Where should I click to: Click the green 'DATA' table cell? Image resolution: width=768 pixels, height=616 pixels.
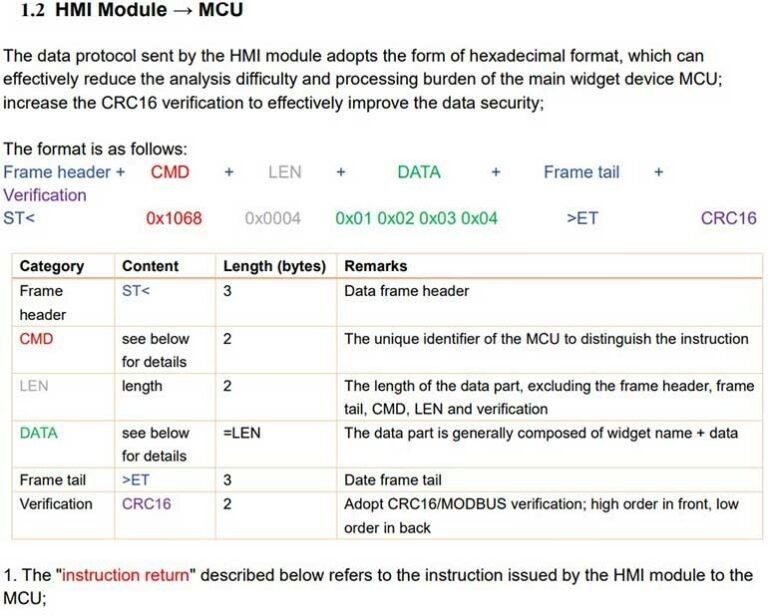(39, 433)
